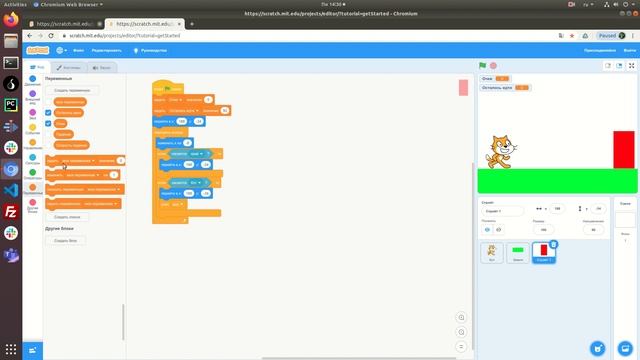Switch to the first browser tab
This screenshot has width=640, height=360.
click(x=64, y=24)
